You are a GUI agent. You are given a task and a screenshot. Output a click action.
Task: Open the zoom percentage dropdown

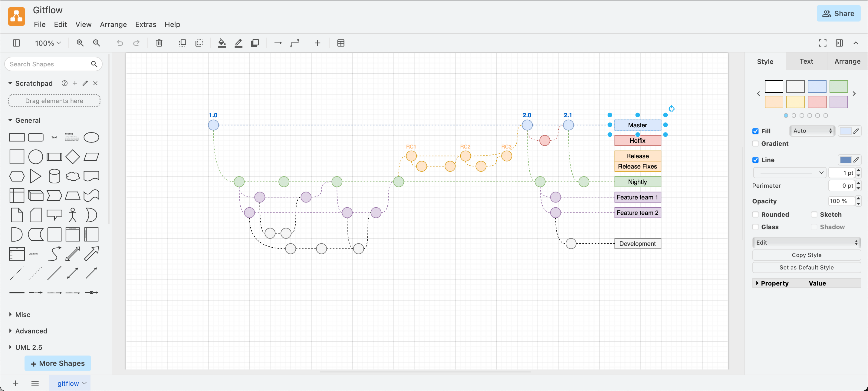click(47, 43)
